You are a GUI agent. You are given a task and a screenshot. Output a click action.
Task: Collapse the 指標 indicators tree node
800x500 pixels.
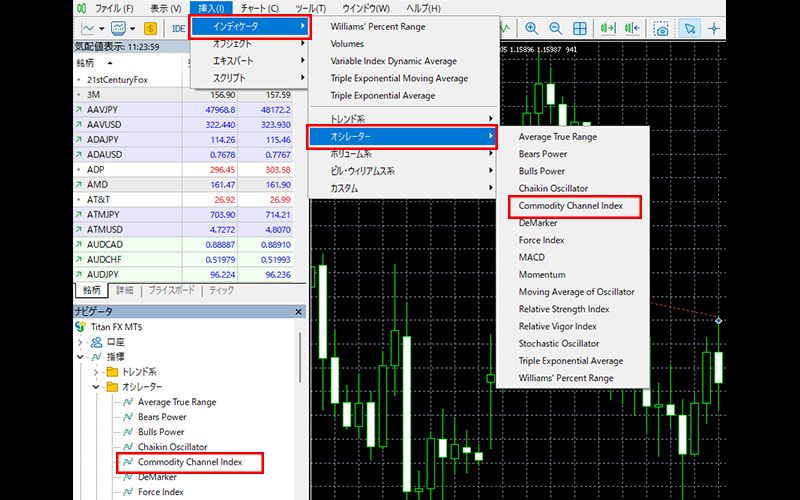tap(82, 356)
